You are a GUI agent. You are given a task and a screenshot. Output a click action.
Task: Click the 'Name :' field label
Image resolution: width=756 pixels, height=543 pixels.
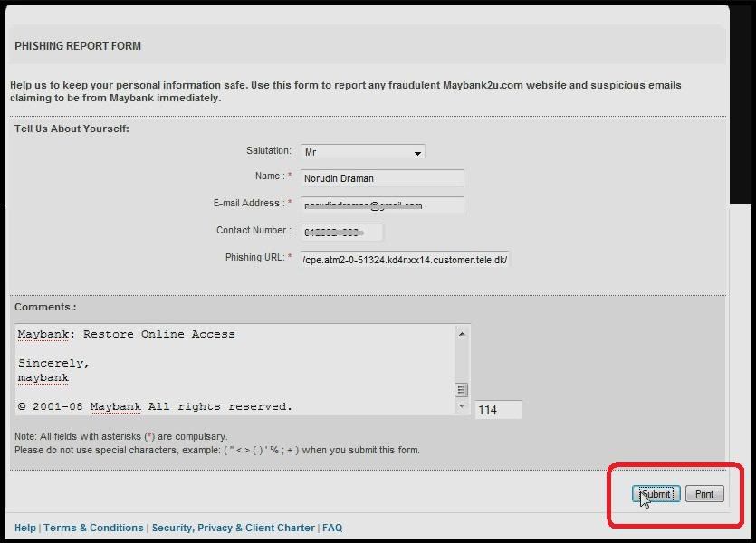[x=273, y=176]
